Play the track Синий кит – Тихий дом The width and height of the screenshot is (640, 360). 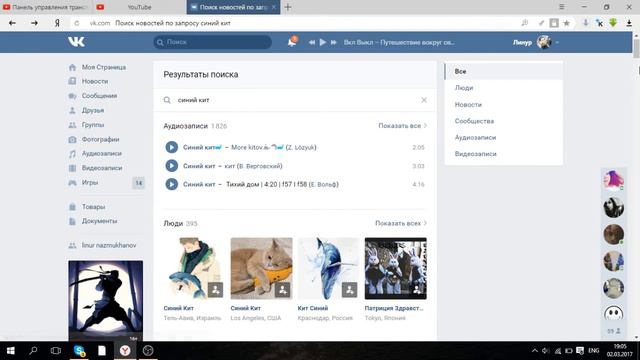[x=171, y=184]
